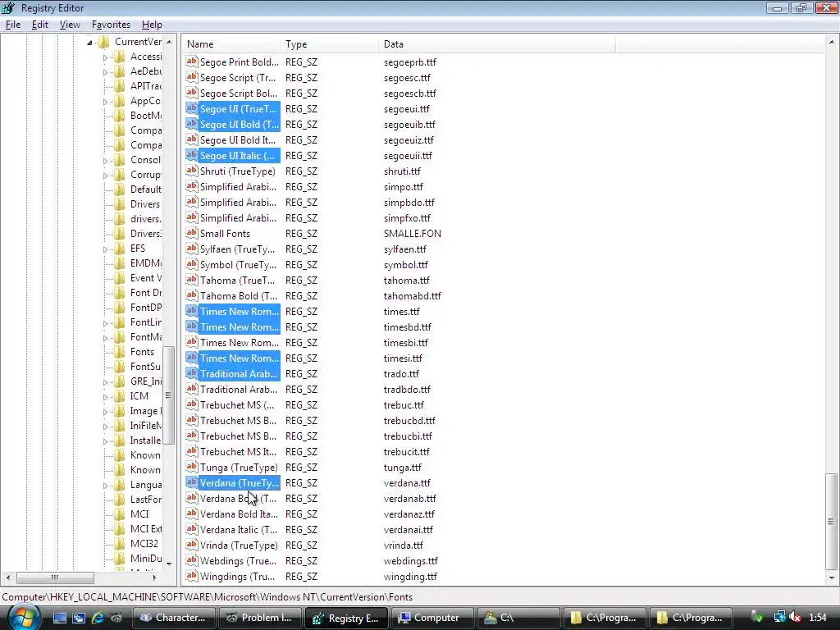Switch to Character Map taskbar button
840x630 pixels.
click(x=174, y=618)
